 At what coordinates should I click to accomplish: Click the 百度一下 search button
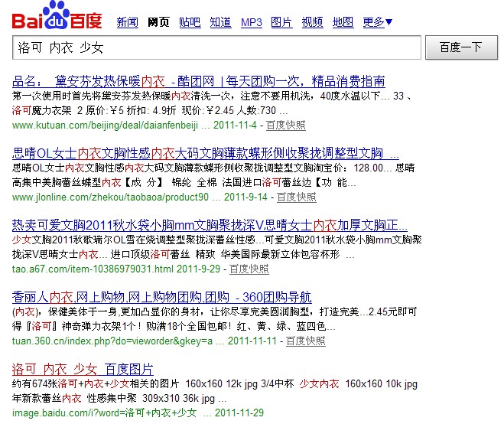461,47
